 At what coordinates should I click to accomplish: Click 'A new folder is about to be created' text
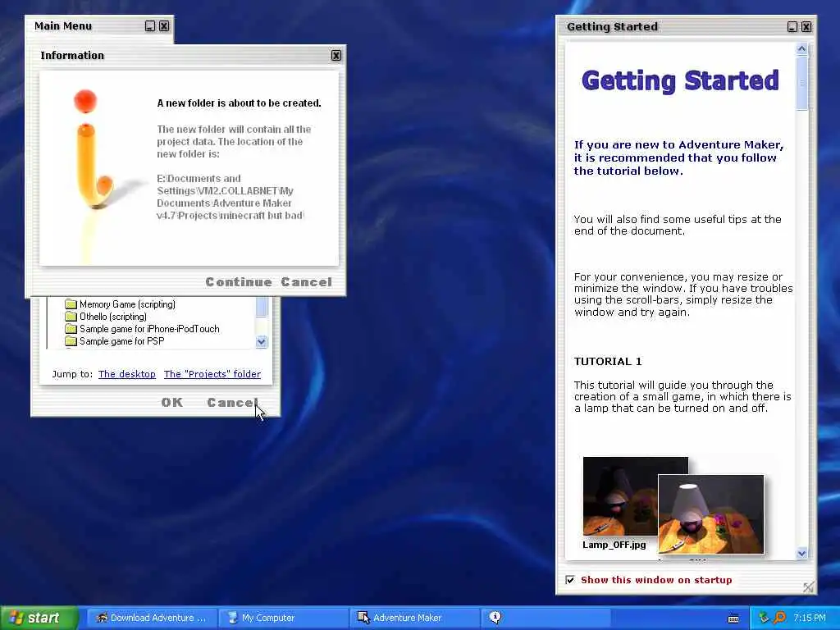point(239,103)
